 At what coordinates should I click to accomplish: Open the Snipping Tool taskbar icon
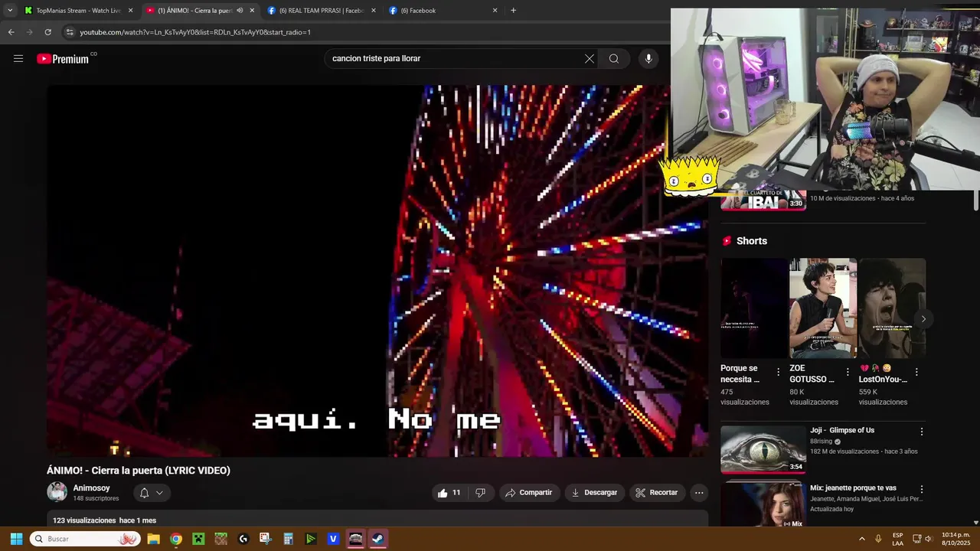click(266, 539)
